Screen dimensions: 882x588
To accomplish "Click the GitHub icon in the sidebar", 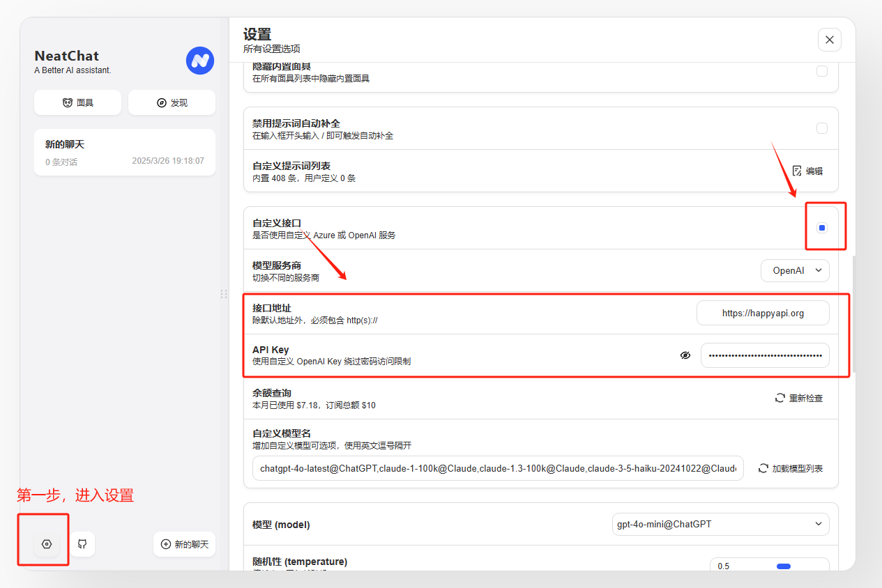I will point(82,544).
